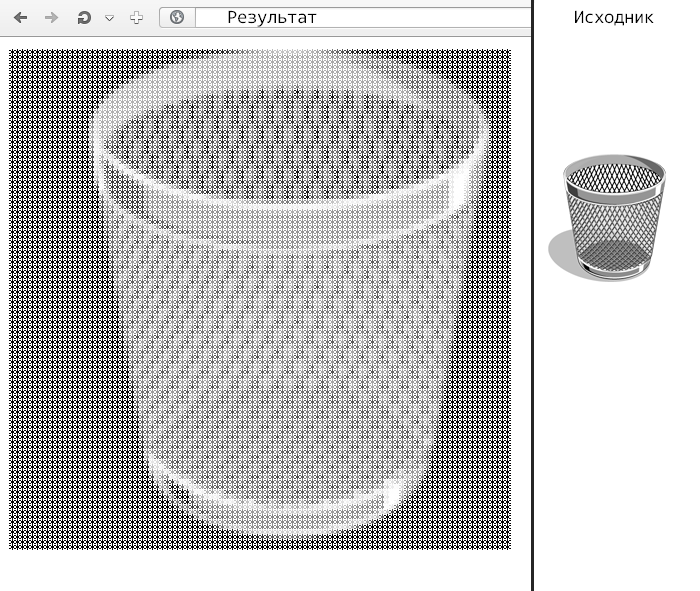Click the back arrow button
This screenshot has width=700, height=591.
click(20, 18)
